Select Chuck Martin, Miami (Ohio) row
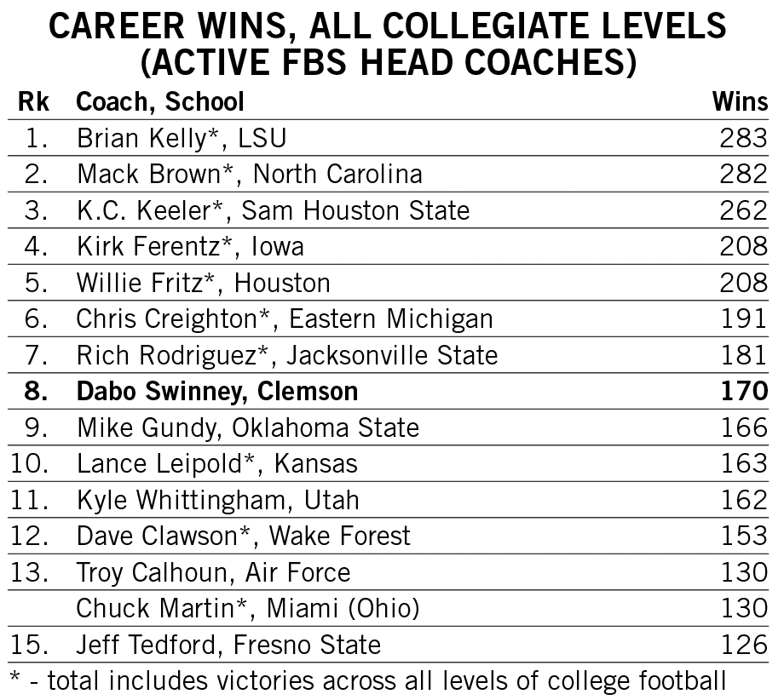The height and width of the screenshot is (700, 784). (388, 609)
